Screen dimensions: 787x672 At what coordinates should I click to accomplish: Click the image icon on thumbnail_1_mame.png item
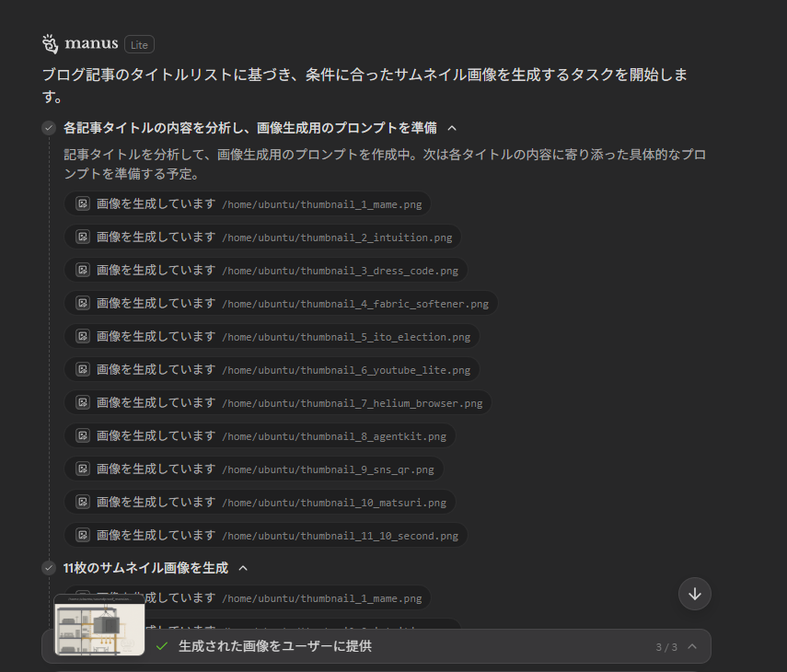[x=83, y=203]
